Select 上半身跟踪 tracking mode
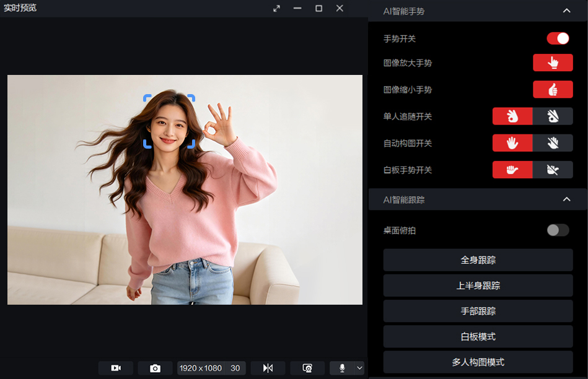This screenshot has height=379, width=588. point(478,285)
